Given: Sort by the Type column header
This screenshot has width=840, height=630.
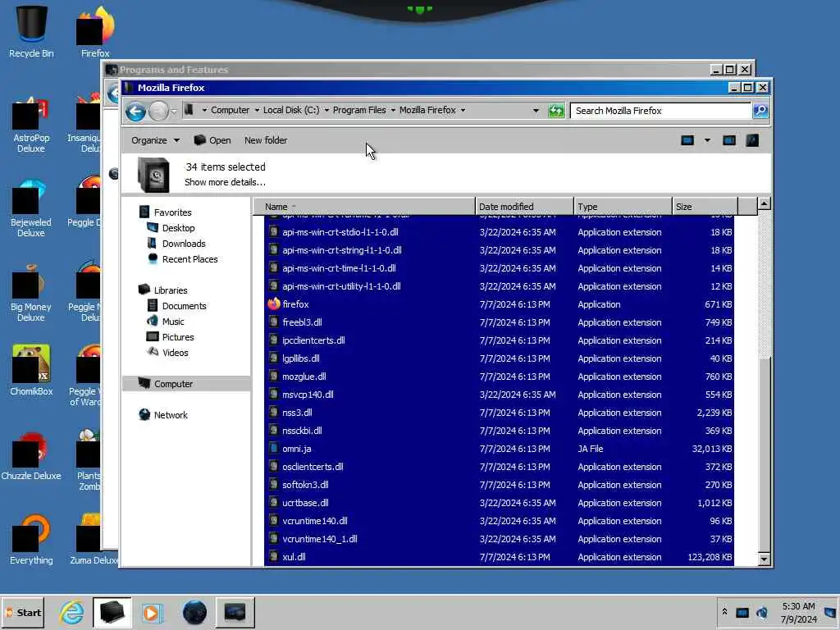Looking at the screenshot, I should coord(623,206).
